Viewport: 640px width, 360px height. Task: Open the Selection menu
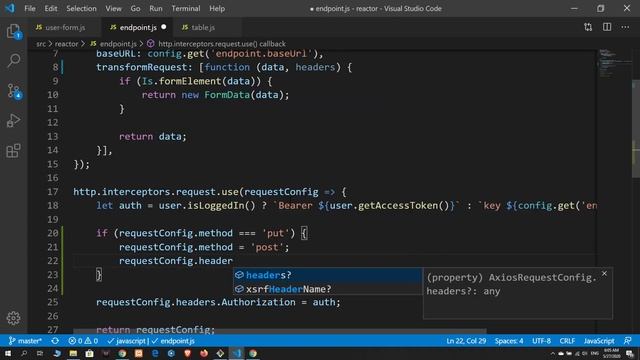coord(81,8)
